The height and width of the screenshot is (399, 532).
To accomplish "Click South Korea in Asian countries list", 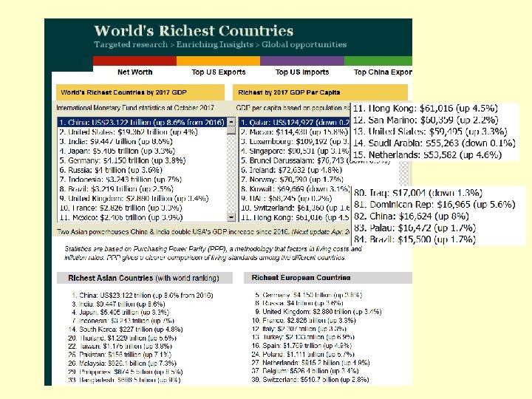I will point(126,329).
